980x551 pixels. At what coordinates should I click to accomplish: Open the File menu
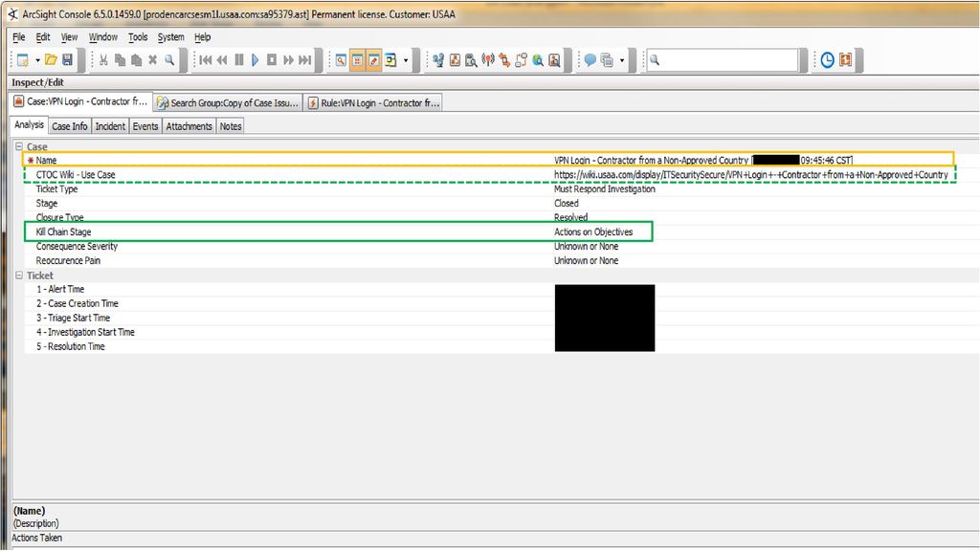(19, 37)
